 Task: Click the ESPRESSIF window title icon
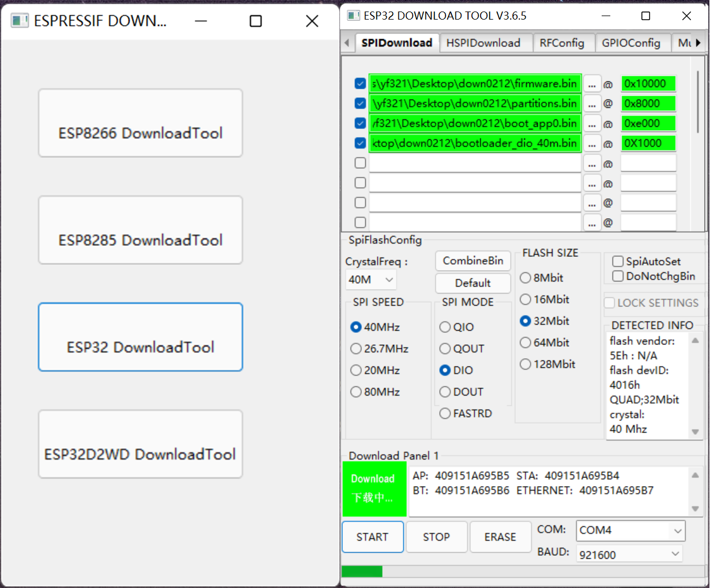20,21
